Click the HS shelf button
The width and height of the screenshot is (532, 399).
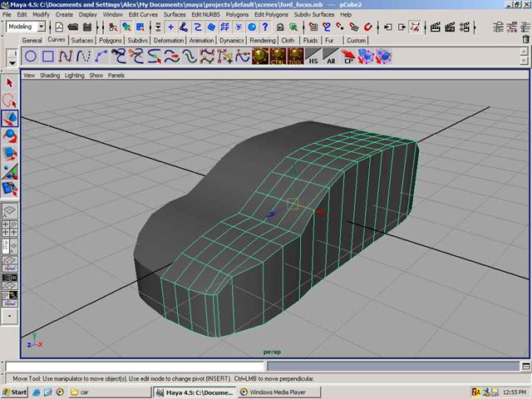pos(313,57)
